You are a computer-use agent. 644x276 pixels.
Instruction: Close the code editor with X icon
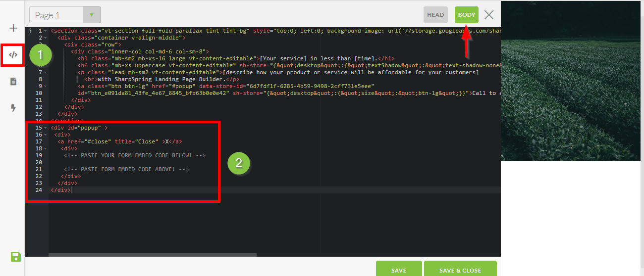(x=489, y=15)
